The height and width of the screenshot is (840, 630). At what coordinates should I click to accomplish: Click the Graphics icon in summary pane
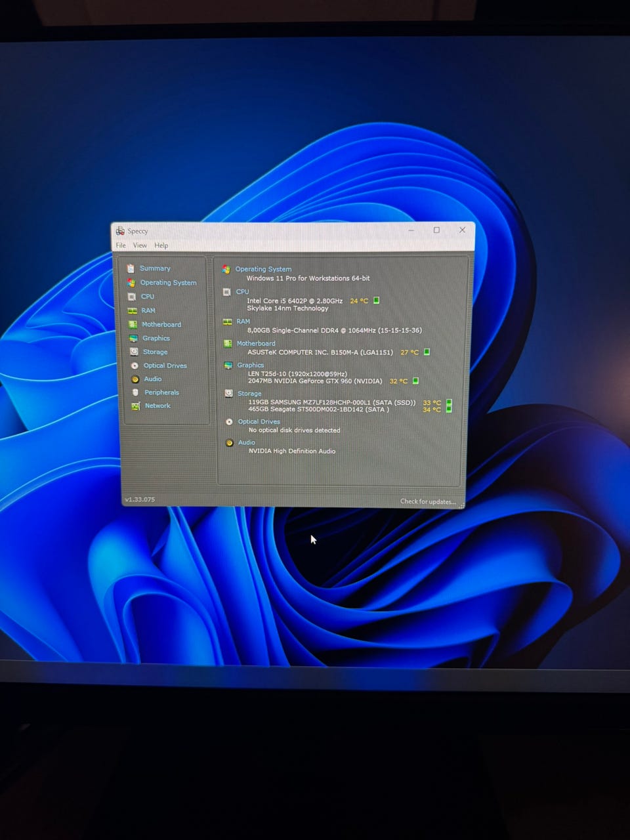click(x=228, y=365)
